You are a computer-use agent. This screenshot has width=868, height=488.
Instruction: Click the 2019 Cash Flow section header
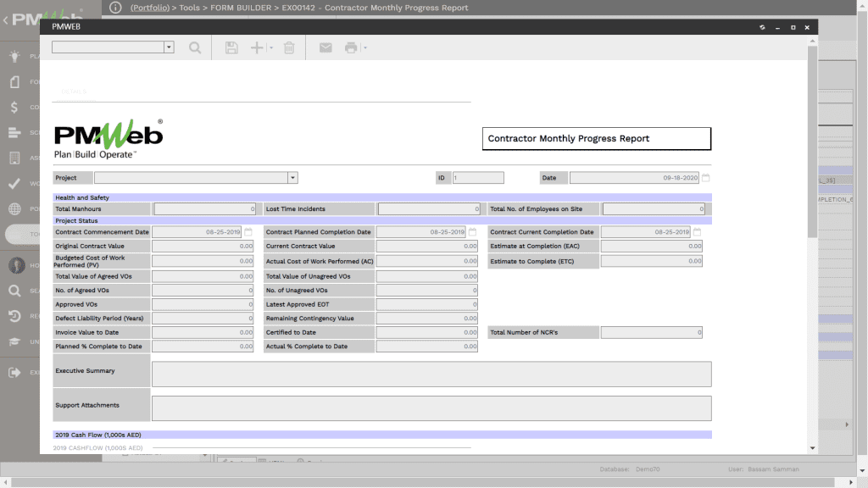click(x=382, y=435)
